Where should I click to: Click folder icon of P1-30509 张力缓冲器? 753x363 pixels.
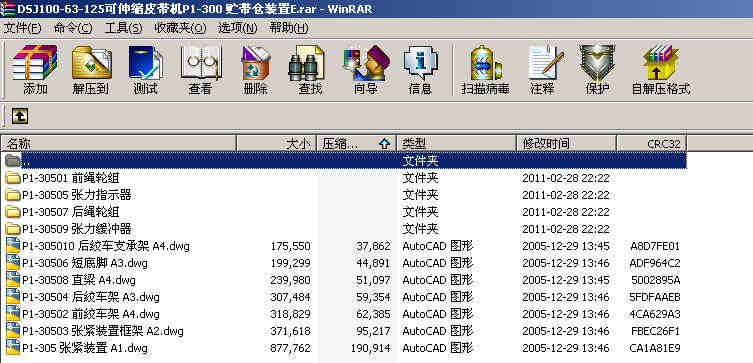tap(13, 229)
